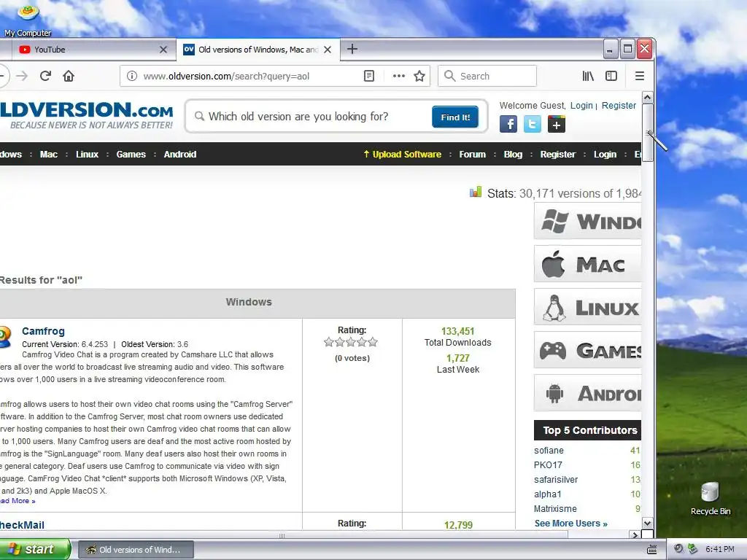
Task: Toggle reader view icon in address bar
Action: [x=368, y=76]
